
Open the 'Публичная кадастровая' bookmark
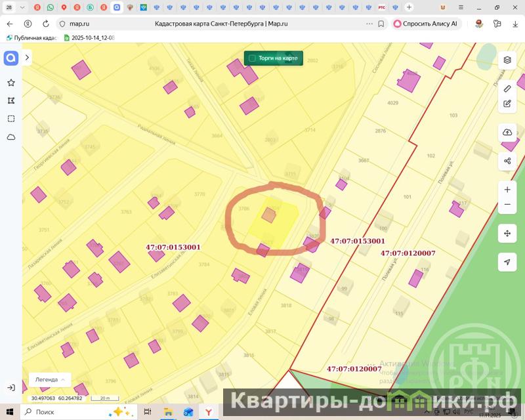[33, 38]
